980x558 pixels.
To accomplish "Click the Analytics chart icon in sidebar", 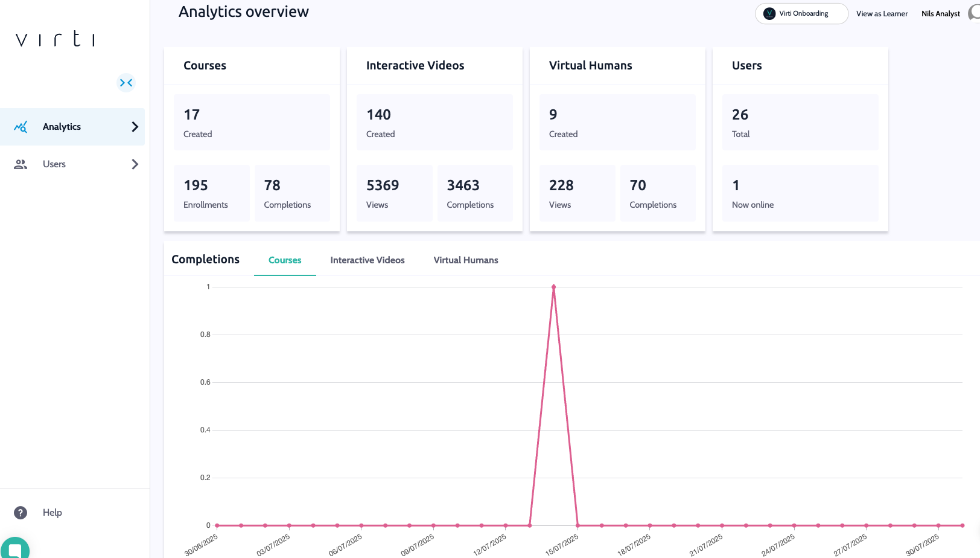I will click(21, 127).
